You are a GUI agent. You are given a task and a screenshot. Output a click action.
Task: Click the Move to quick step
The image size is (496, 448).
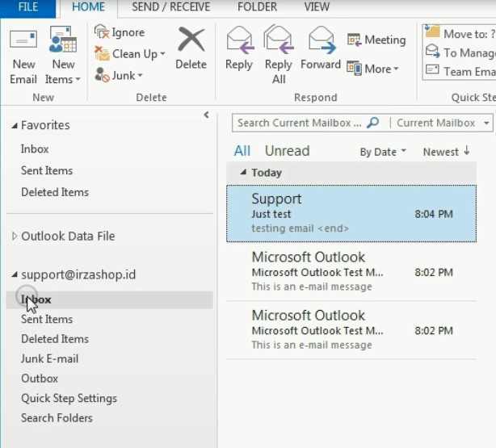click(x=460, y=33)
